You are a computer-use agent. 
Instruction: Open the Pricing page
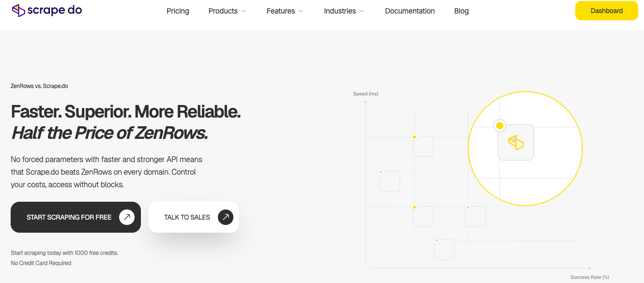pyautogui.click(x=178, y=11)
